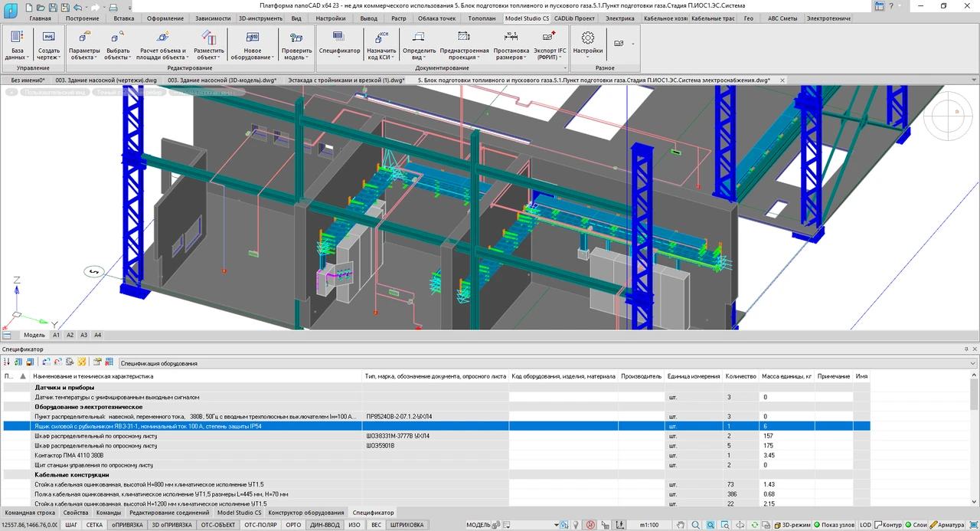980x531 pixels.
Task: Toggle the ОРТО mode in status bar
Action: click(x=293, y=525)
